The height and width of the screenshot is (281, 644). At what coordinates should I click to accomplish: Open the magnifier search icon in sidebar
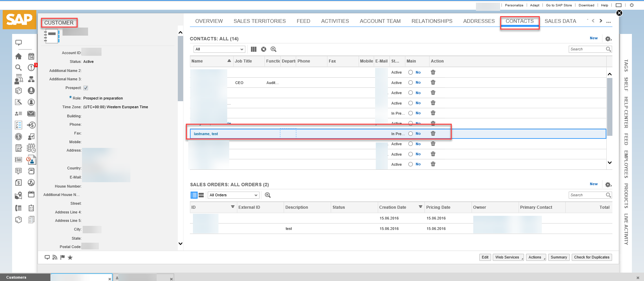(18, 68)
